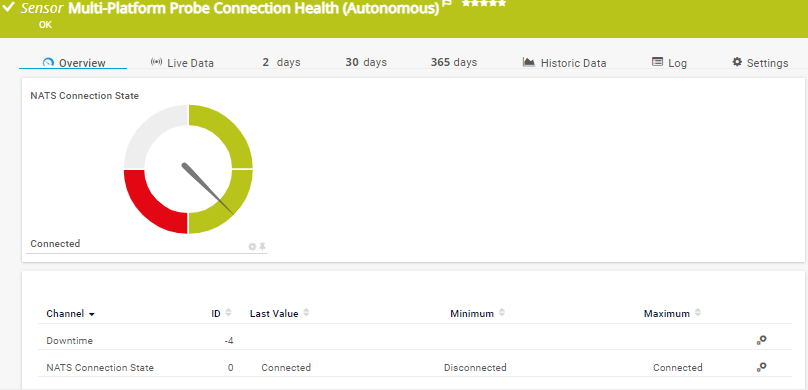This screenshot has height=390, width=808.
Task: Open NATS Connection State channel settings gear
Action: (x=762, y=367)
